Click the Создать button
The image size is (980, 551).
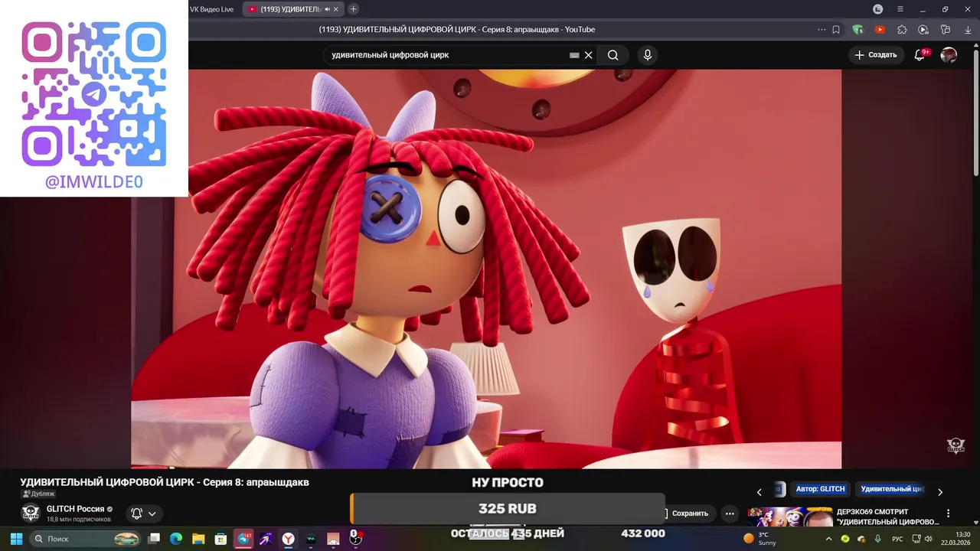tap(876, 55)
